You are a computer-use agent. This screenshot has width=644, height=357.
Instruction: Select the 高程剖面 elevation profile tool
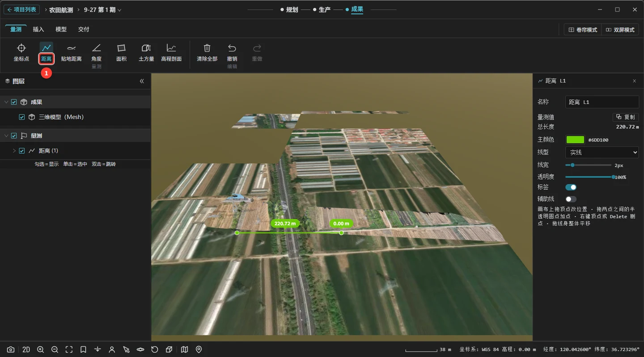pos(171,53)
